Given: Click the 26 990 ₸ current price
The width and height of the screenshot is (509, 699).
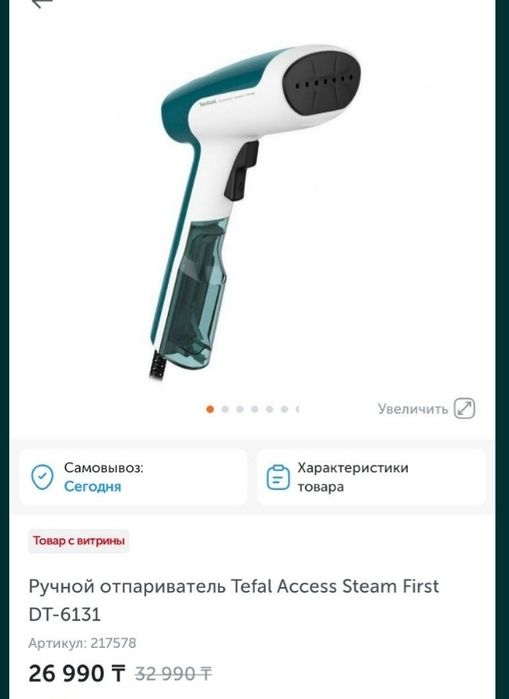Looking at the screenshot, I should (77, 673).
